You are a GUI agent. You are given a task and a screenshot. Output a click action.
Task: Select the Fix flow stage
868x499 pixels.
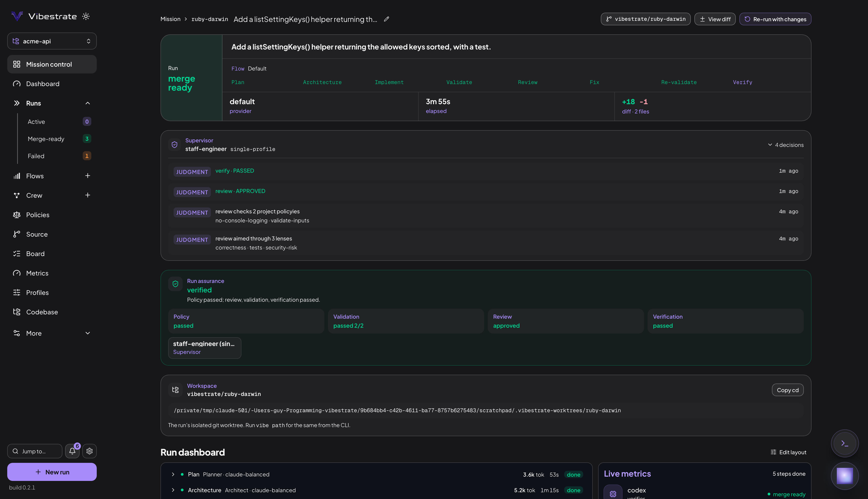pos(594,82)
